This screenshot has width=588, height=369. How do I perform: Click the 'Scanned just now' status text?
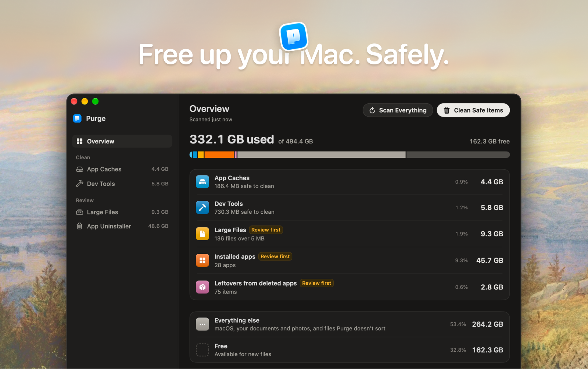[x=211, y=120]
